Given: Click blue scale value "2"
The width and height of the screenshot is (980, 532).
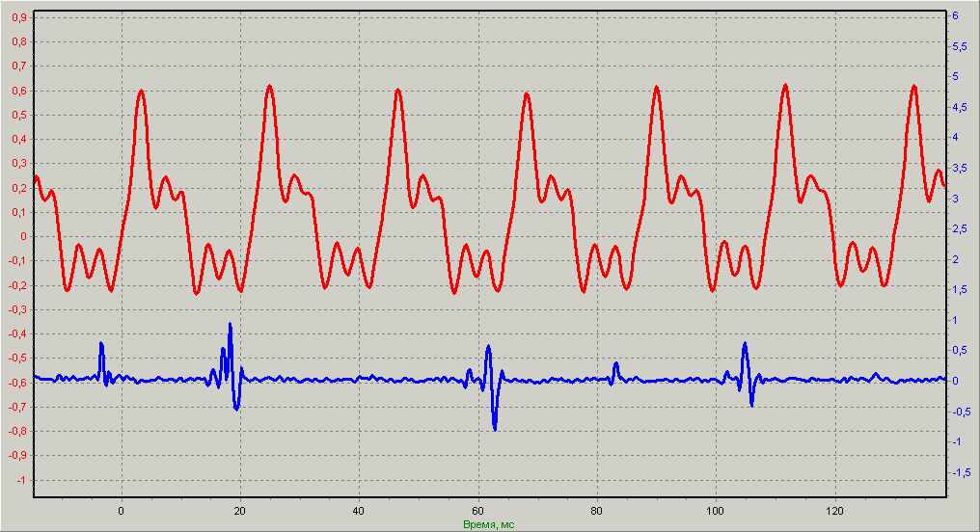Looking at the screenshot, I should click(955, 260).
